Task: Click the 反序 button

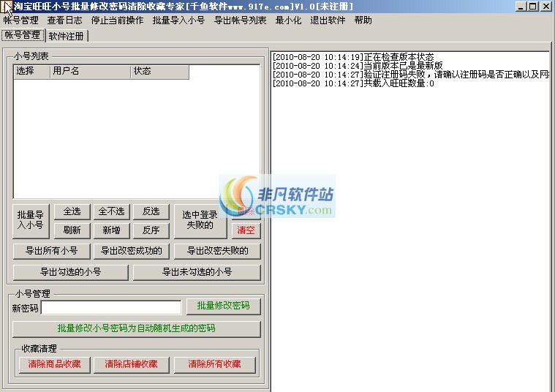Action: pos(151,230)
